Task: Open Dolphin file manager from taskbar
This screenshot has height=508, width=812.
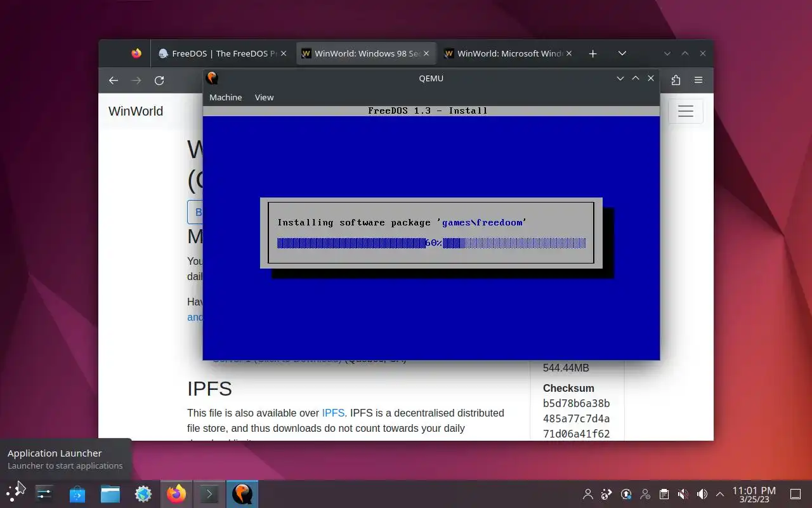Action: pos(110,493)
